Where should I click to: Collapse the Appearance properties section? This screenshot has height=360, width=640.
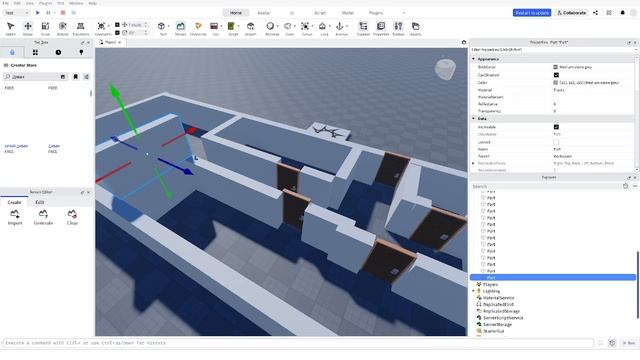pos(473,59)
